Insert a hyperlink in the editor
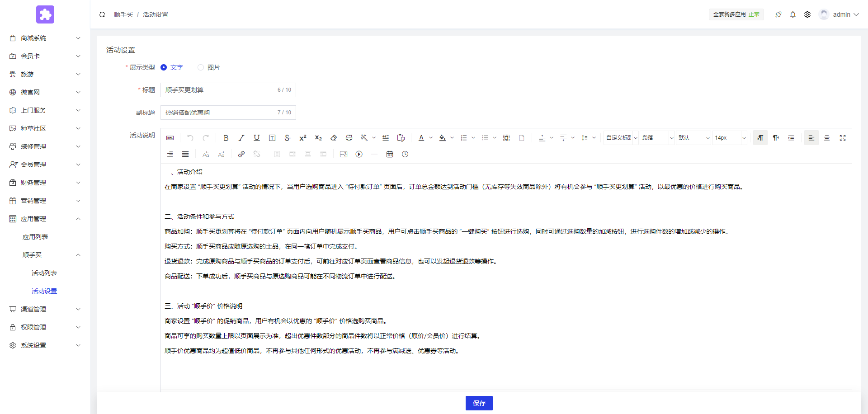 [x=241, y=154]
